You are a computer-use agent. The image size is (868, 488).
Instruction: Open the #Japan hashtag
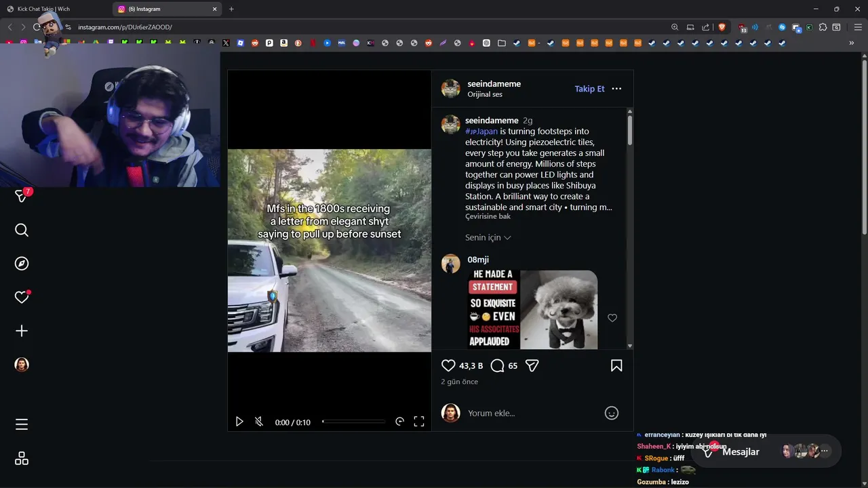click(481, 131)
